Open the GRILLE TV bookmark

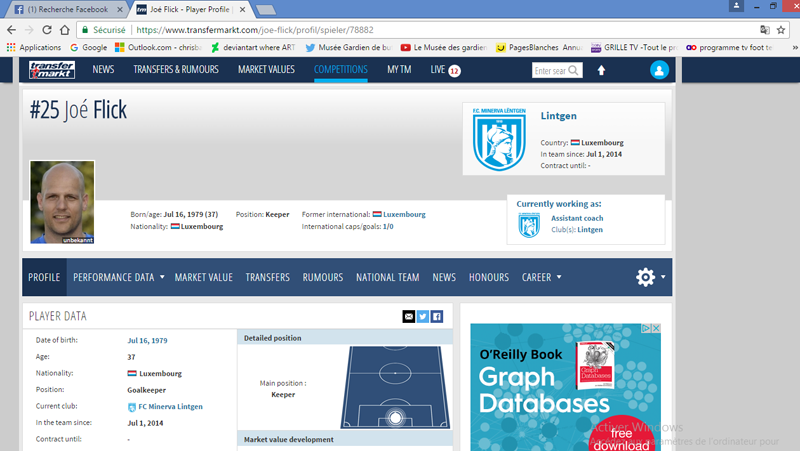click(x=634, y=47)
